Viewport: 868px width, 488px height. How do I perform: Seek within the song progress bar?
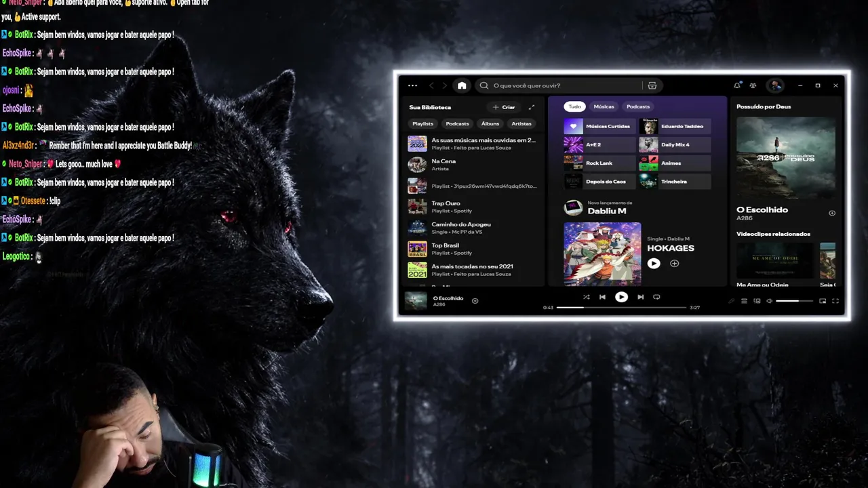(x=621, y=308)
